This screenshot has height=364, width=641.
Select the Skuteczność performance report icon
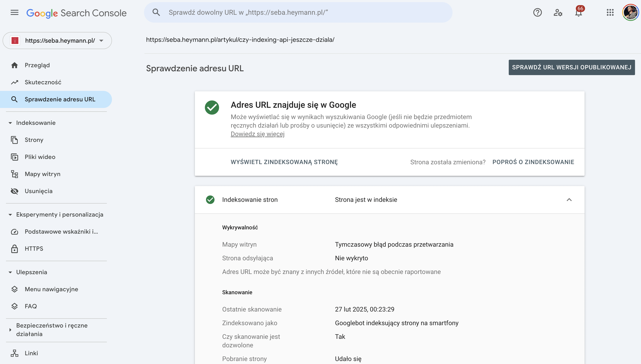15,82
